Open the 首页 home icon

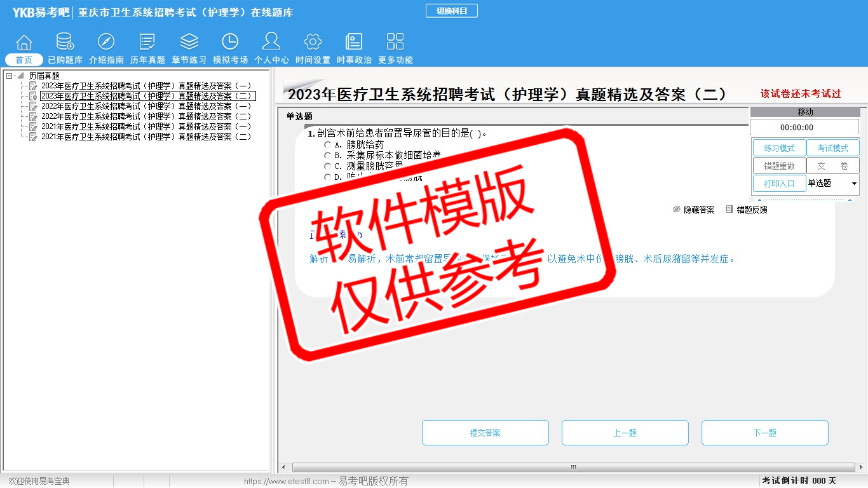pos(24,43)
